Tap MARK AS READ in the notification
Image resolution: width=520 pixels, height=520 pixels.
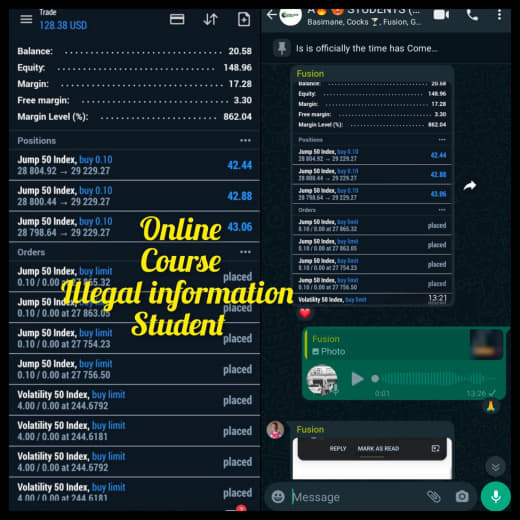[378, 449]
